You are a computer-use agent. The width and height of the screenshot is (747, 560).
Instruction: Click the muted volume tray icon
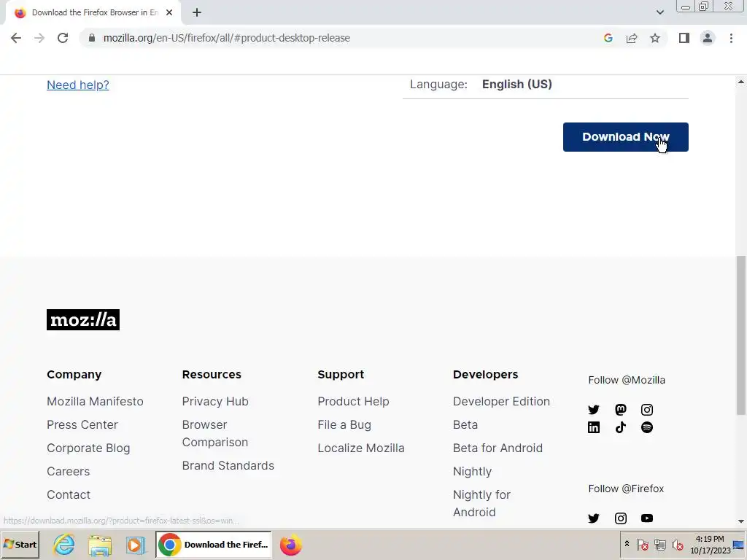(x=677, y=544)
